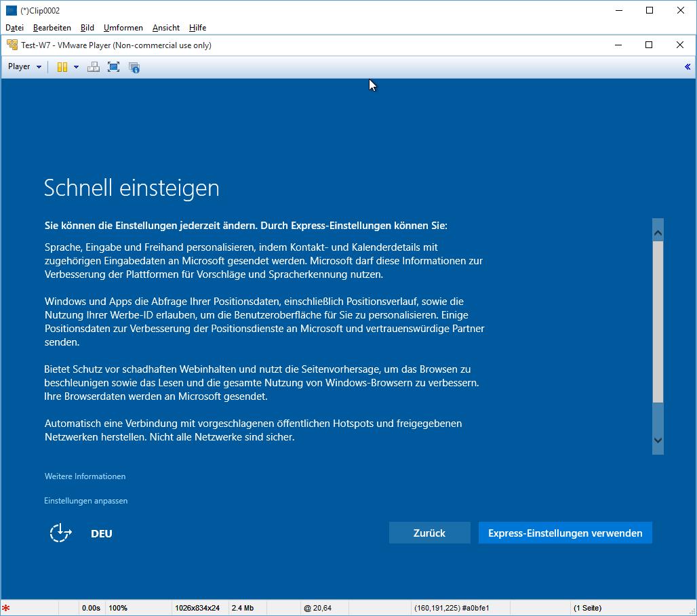Click the Schnell einsteigen heading
The width and height of the screenshot is (697, 616).
132,188
